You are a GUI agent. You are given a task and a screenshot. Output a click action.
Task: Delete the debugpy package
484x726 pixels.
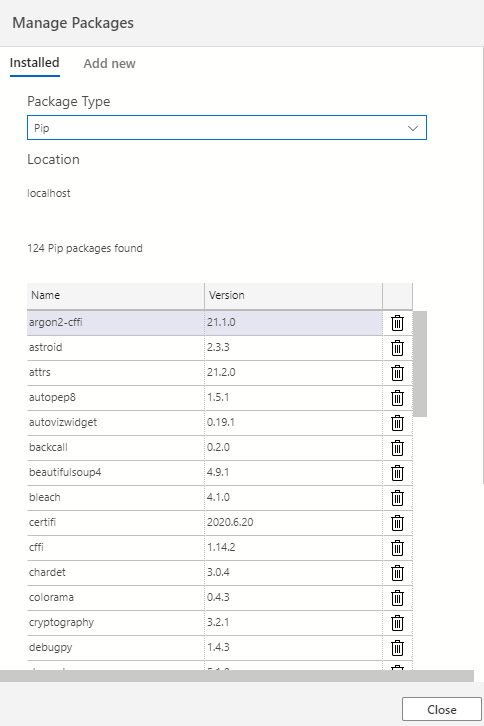397,648
